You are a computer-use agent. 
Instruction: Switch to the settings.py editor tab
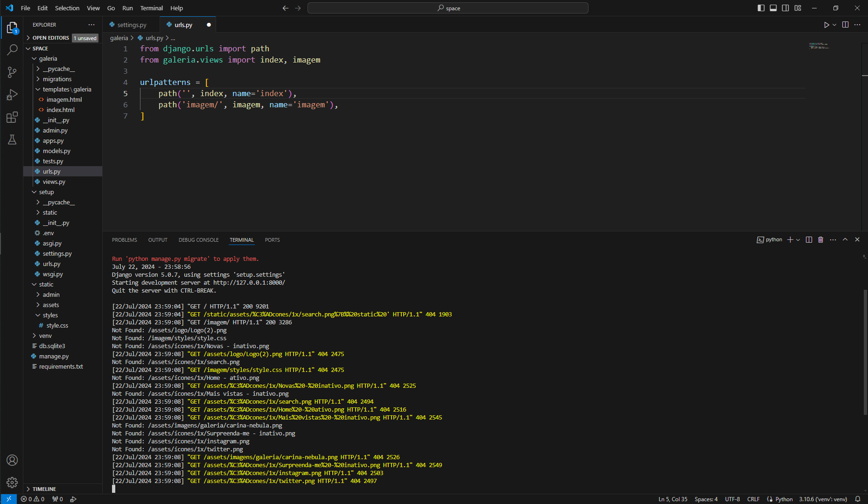[132, 25]
